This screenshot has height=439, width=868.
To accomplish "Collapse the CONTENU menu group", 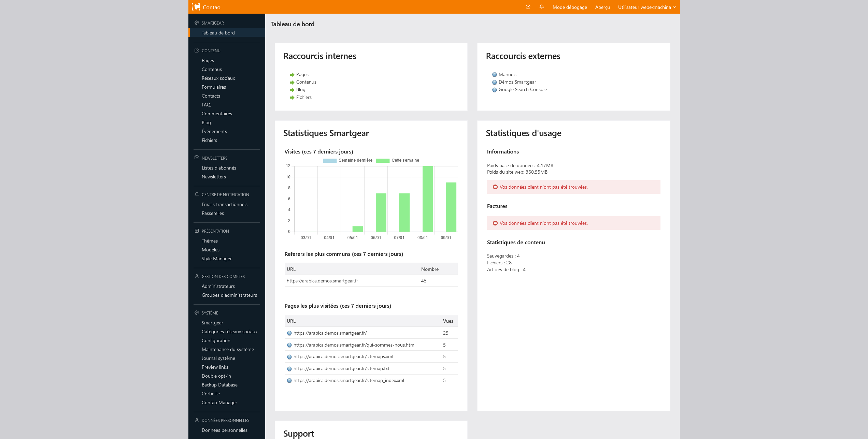I will coord(211,51).
